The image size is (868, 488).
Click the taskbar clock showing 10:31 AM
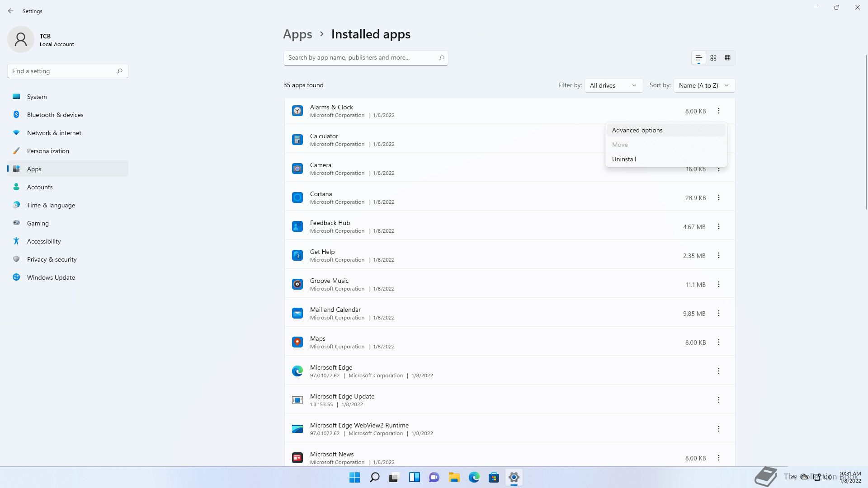pos(850,477)
